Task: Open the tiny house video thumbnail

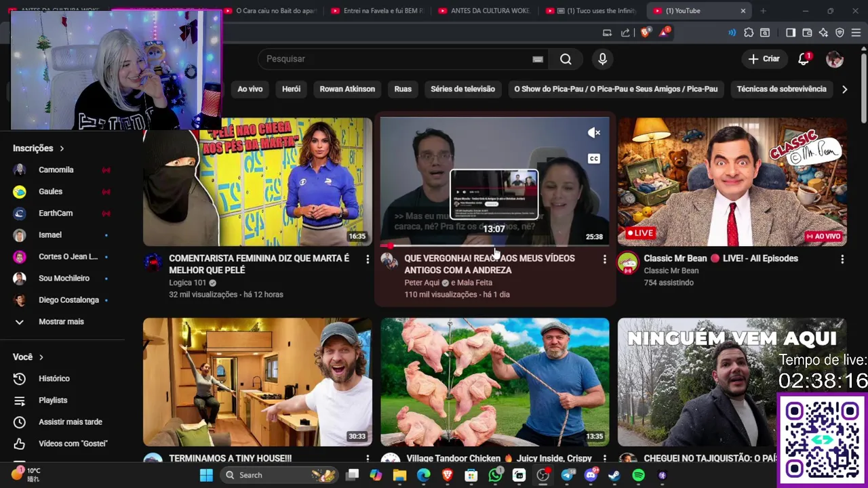Action: 258,382
